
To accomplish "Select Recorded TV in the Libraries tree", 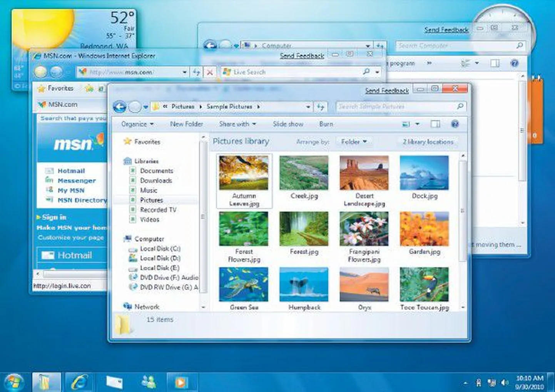I will 158,210.
